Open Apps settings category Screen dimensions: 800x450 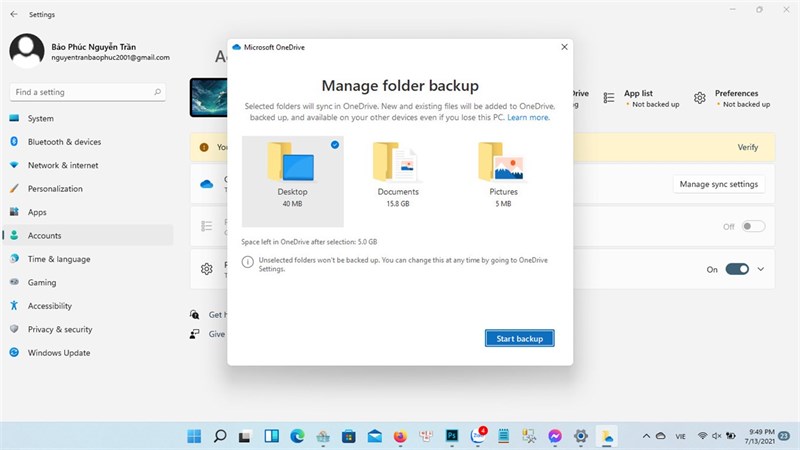point(88,212)
